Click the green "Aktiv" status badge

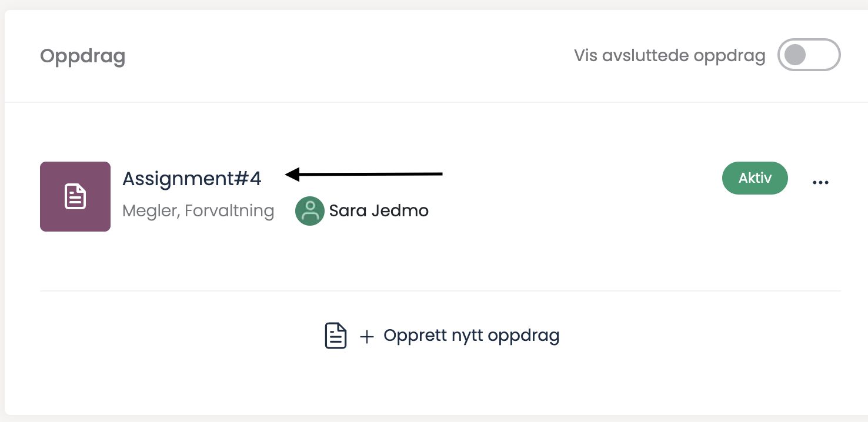[x=755, y=178]
